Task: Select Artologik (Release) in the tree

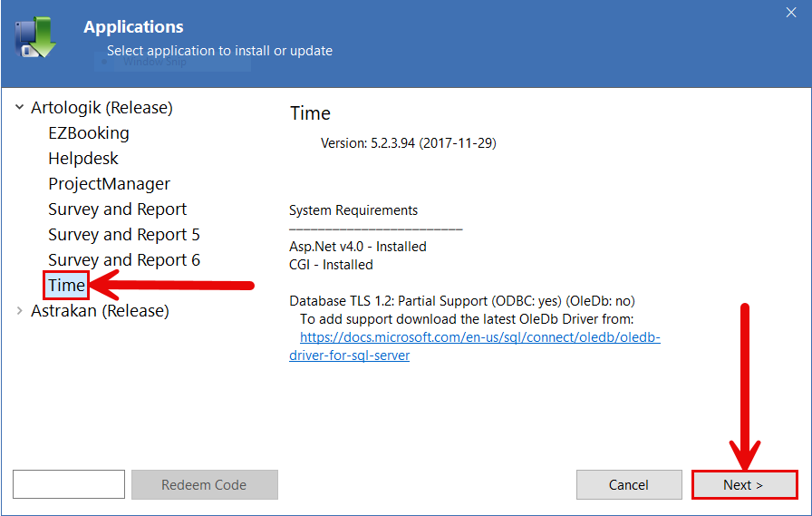Action: coord(101,108)
